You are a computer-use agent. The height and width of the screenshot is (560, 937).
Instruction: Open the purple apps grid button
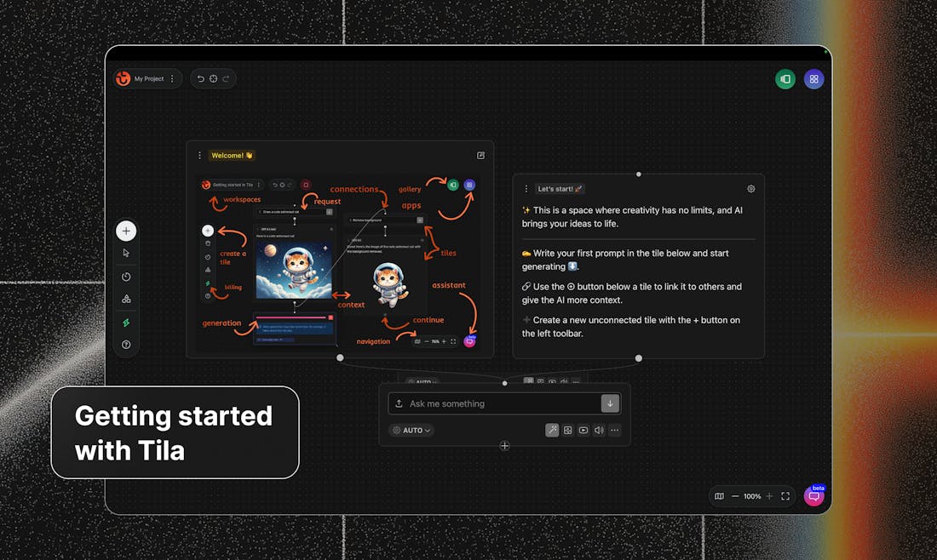tap(813, 79)
